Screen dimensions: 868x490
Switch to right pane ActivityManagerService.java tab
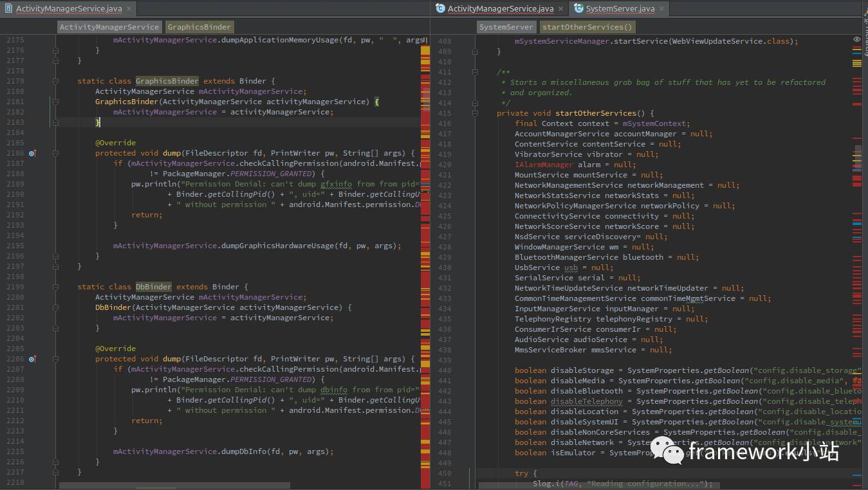coord(500,8)
